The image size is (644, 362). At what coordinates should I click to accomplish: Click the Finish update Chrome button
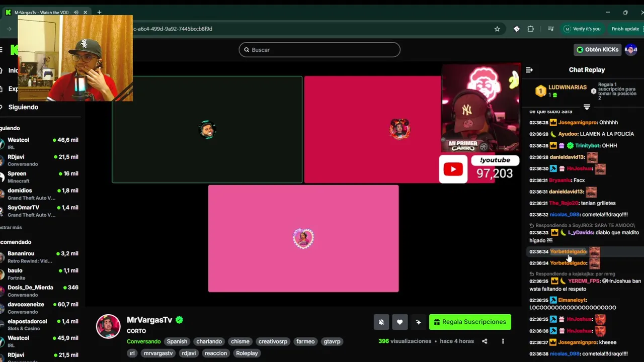(625, 29)
